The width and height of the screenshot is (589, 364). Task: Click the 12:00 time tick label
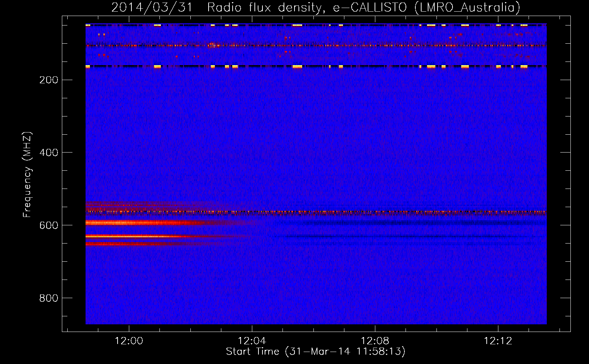129,341
